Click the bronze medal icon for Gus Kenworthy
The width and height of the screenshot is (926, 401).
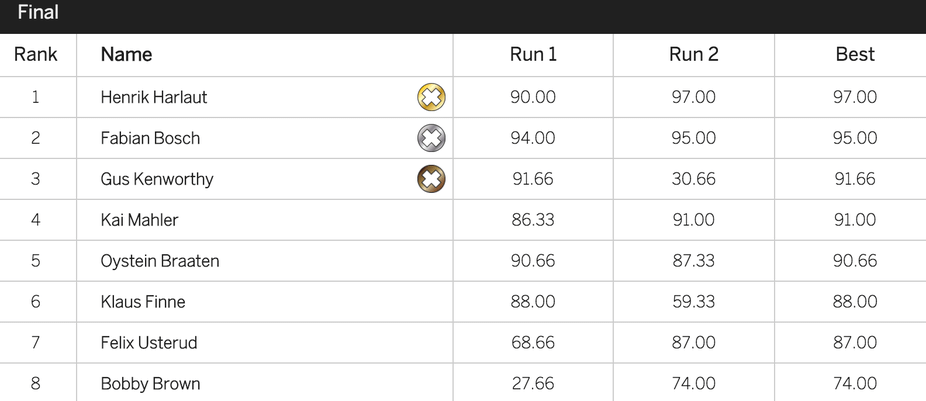431,179
